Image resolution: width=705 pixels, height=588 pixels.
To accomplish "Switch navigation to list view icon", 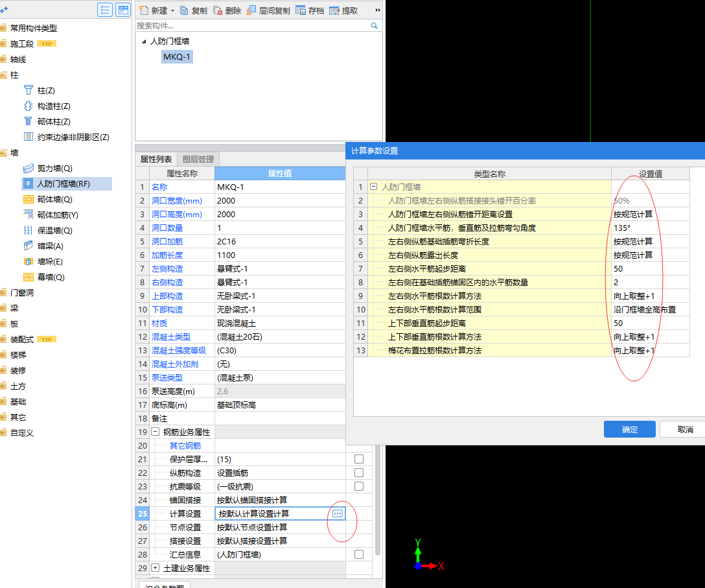I will (105, 10).
